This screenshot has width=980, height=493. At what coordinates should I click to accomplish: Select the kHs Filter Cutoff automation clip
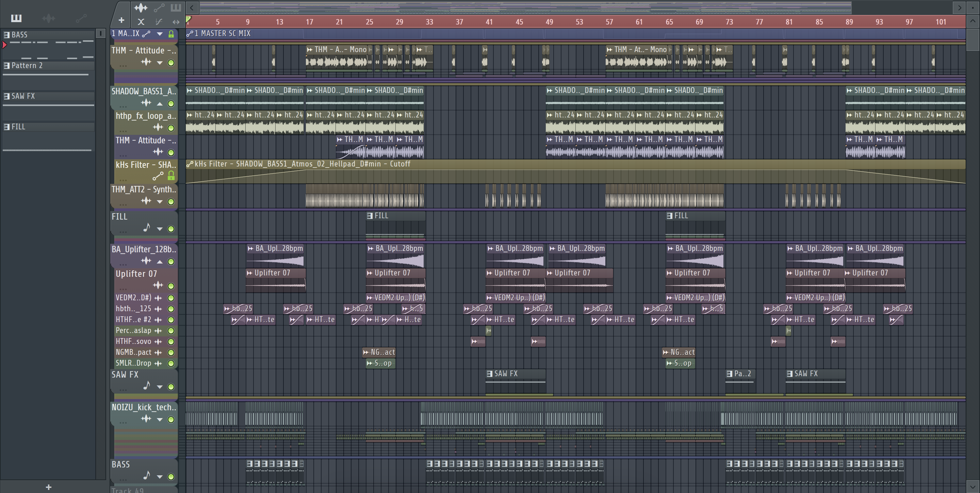[x=576, y=171]
